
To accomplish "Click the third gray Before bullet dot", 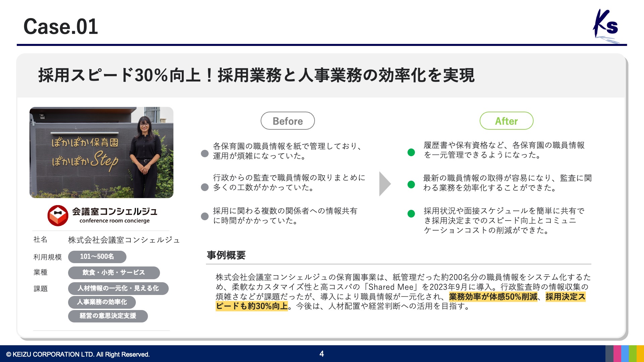I will [205, 216].
